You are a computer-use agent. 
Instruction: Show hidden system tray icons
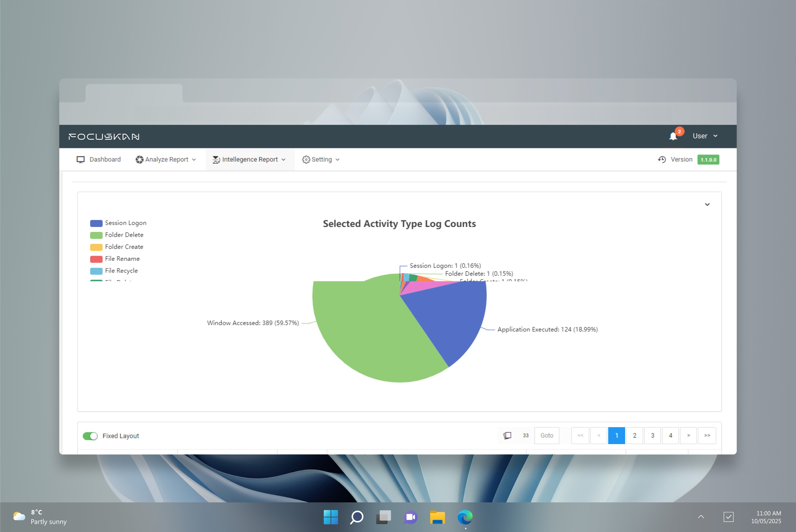pyautogui.click(x=701, y=517)
